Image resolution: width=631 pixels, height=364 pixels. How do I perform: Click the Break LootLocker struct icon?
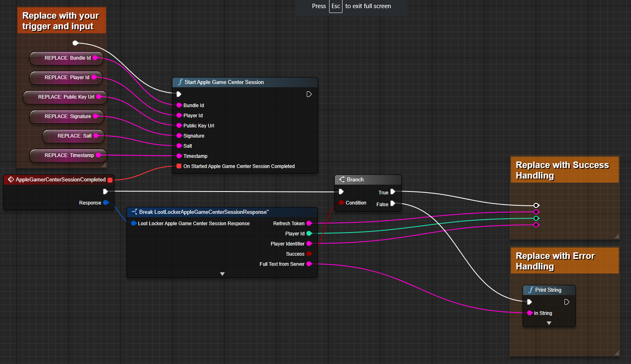point(134,212)
